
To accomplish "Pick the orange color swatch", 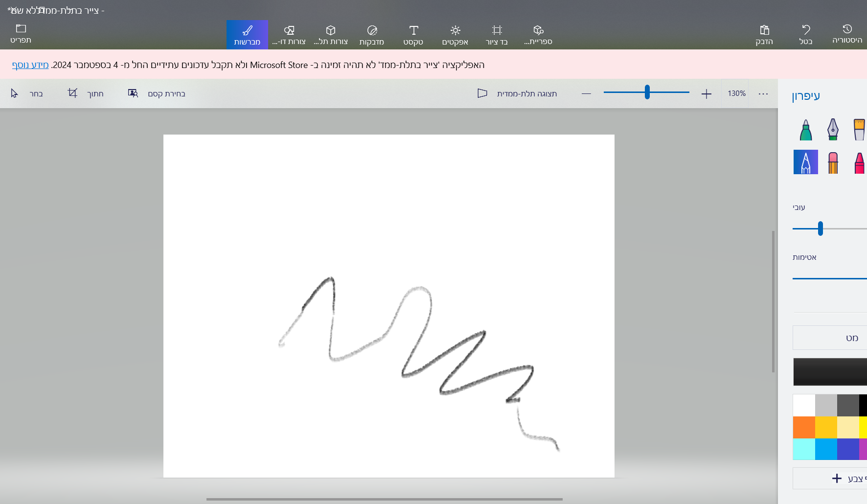I will pos(804,427).
